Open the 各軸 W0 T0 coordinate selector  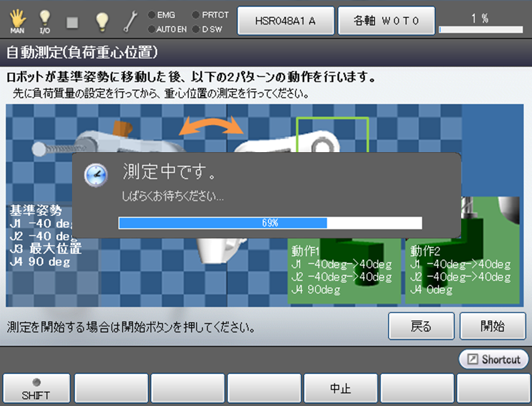coord(386,21)
